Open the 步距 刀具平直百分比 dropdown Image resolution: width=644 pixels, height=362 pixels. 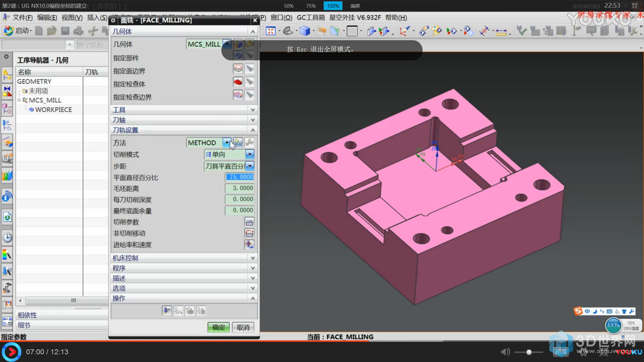pyautogui.click(x=250, y=166)
